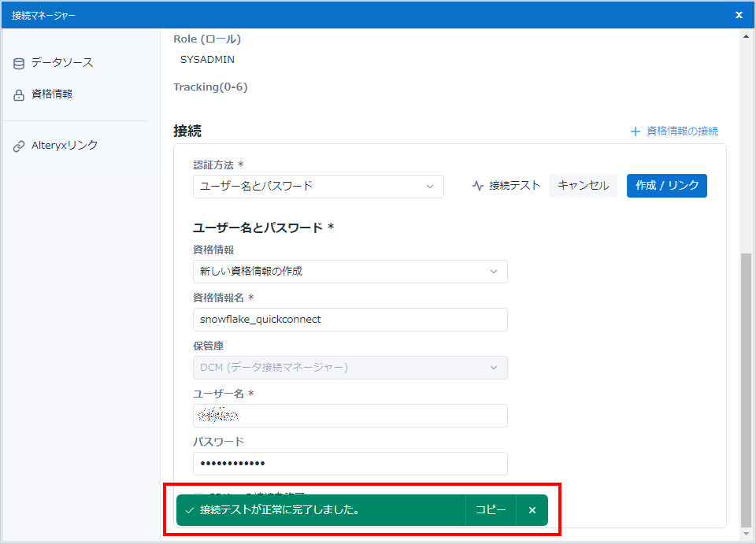The image size is (756, 544).
Task: Click the checkmark icon in success toast
Action: click(189, 510)
